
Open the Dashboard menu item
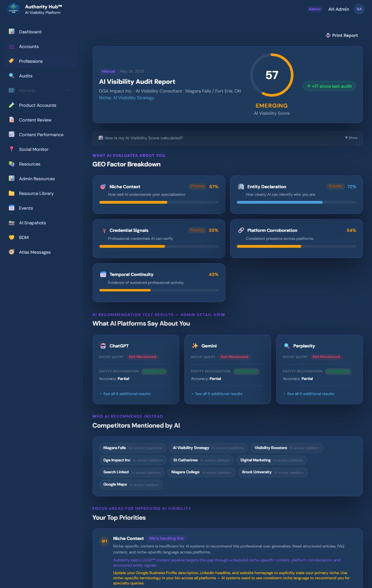pyautogui.click(x=41, y=32)
